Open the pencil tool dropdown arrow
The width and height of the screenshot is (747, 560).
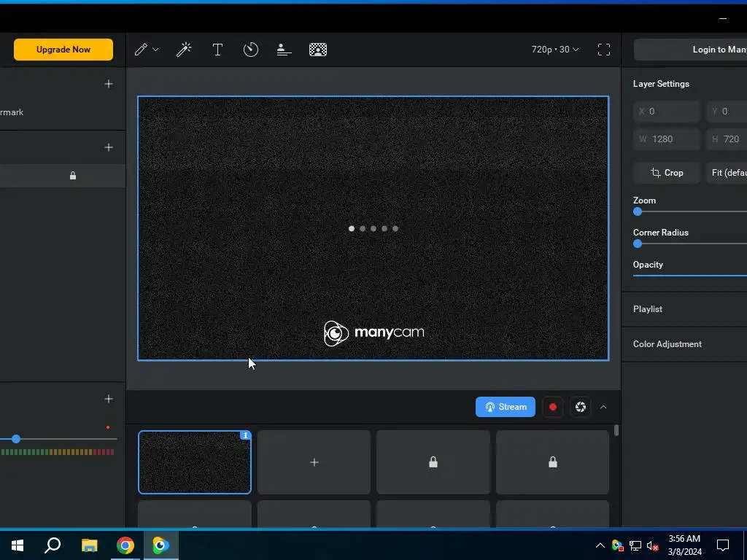[155, 50]
